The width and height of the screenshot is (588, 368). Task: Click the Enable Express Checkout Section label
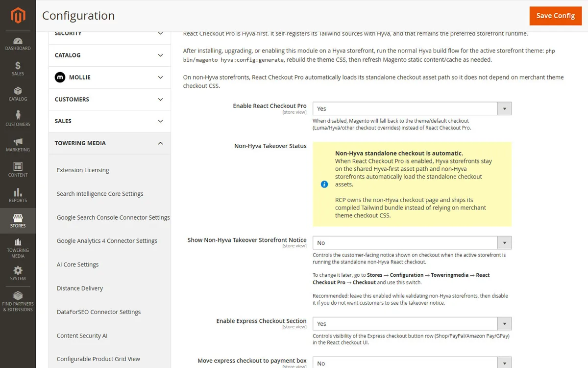(261, 321)
